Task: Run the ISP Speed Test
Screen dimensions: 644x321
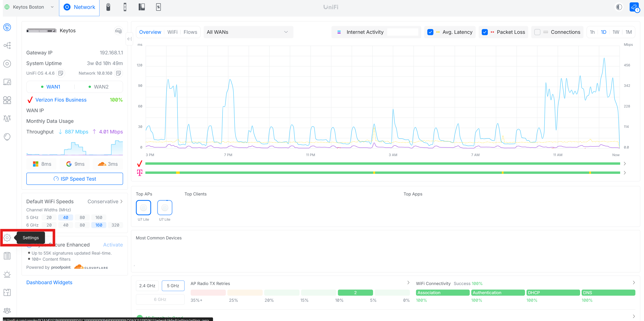Action: 75,179
